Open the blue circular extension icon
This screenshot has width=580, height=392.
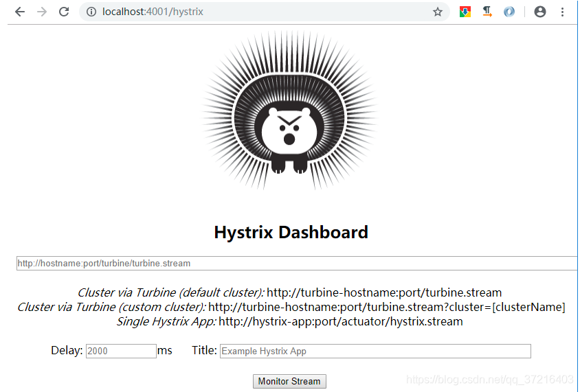(x=509, y=12)
